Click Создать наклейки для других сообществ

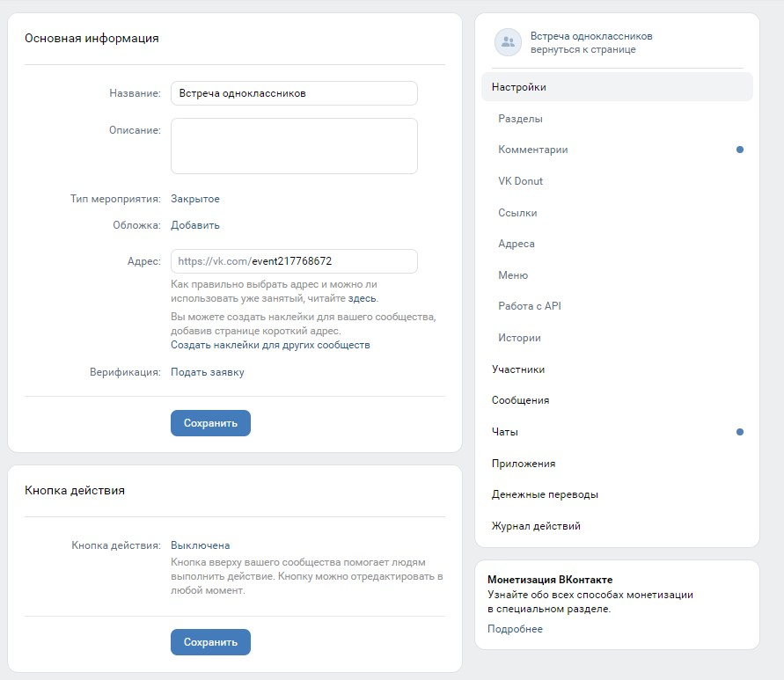[x=270, y=345]
